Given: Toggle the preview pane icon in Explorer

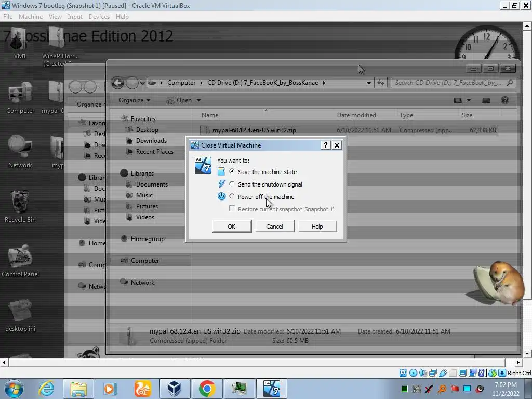Looking at the screenshot, I should click(x=486, y=100).
